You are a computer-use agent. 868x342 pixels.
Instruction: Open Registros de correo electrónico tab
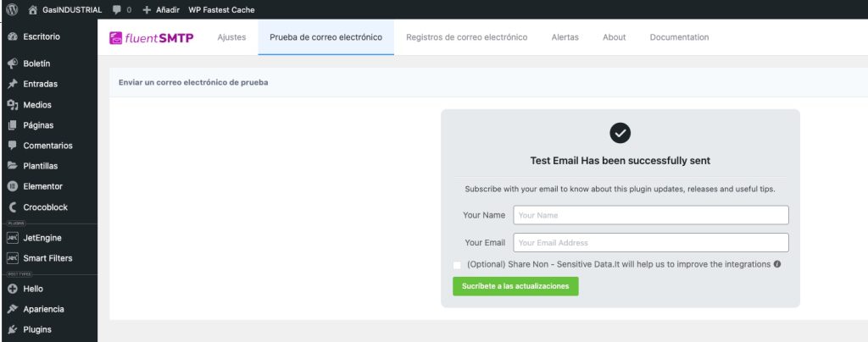point(466,37)
